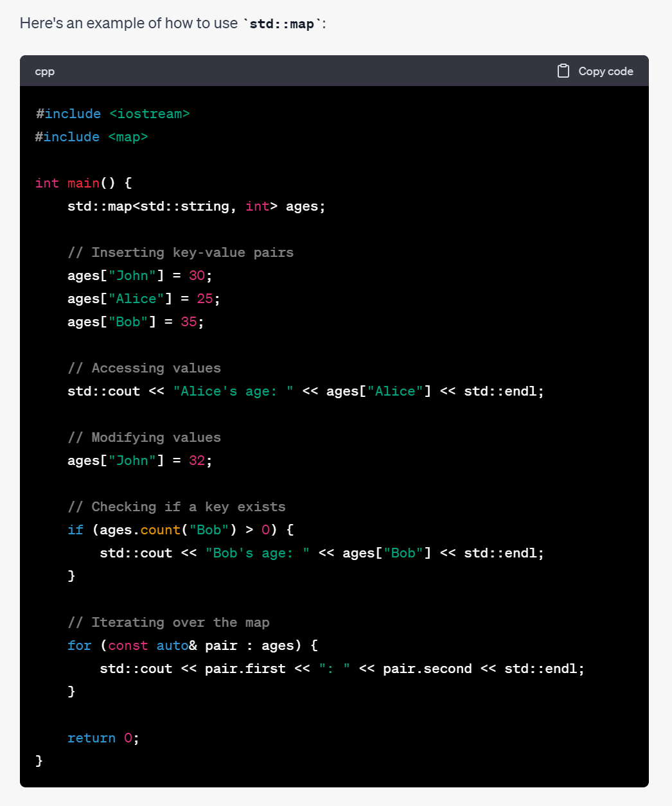Click the return 0 statement
The image size is (672, 806).
(x=103, y=738)
